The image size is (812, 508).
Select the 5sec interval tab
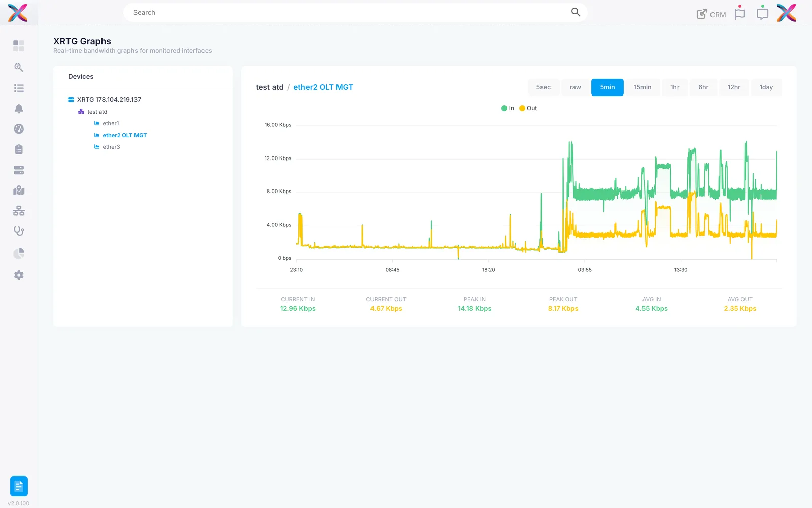click(x=544, y=87)
